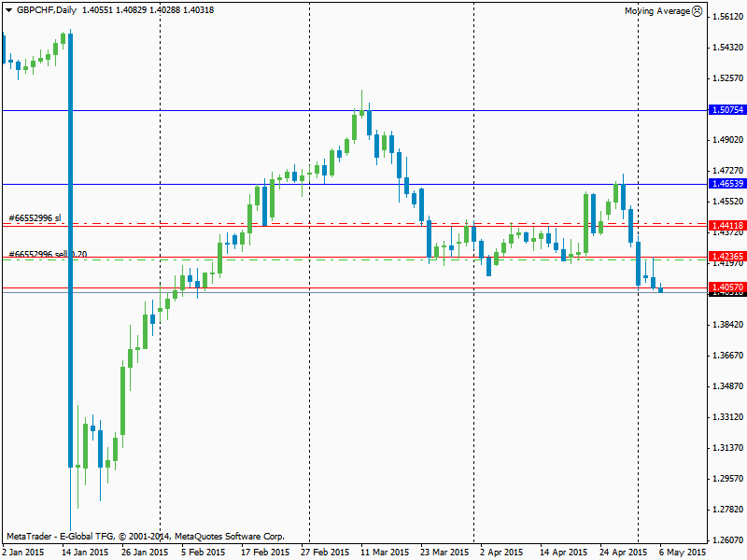Click the #66552996 sl stop loss label
This screenshot has height=560, width=747.
[x=35, y=218]
